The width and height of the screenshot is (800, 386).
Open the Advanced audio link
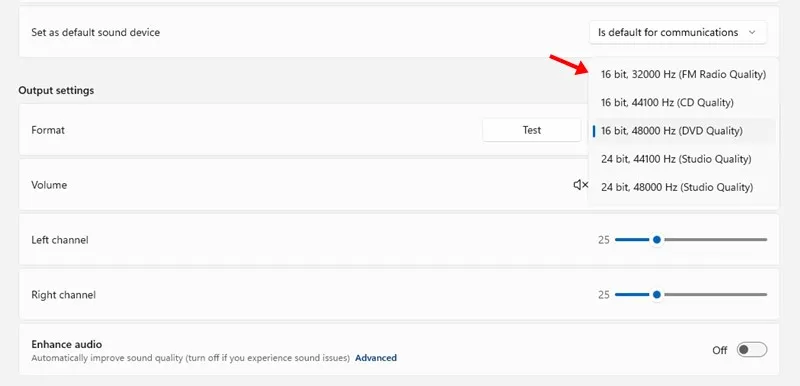pos(376,358)
